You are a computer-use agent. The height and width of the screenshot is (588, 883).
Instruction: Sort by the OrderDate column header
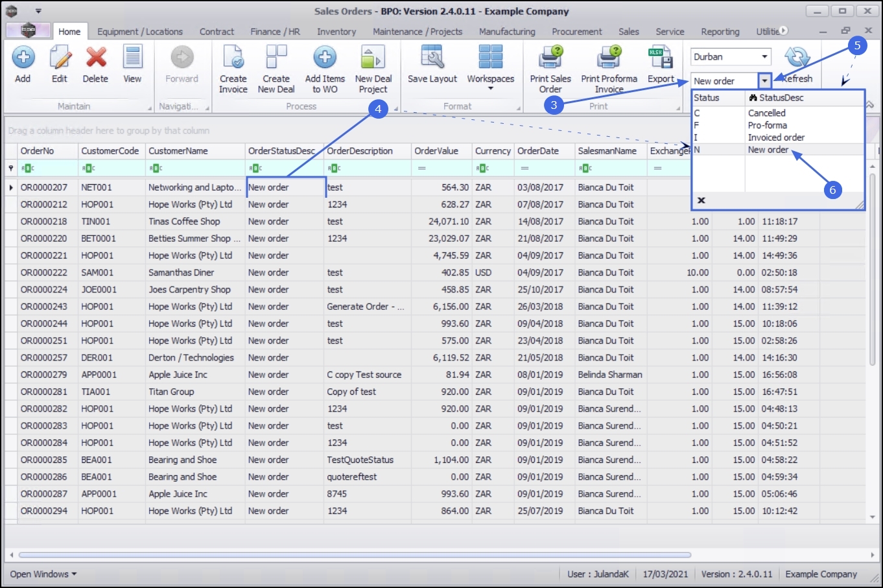[545, 151]
